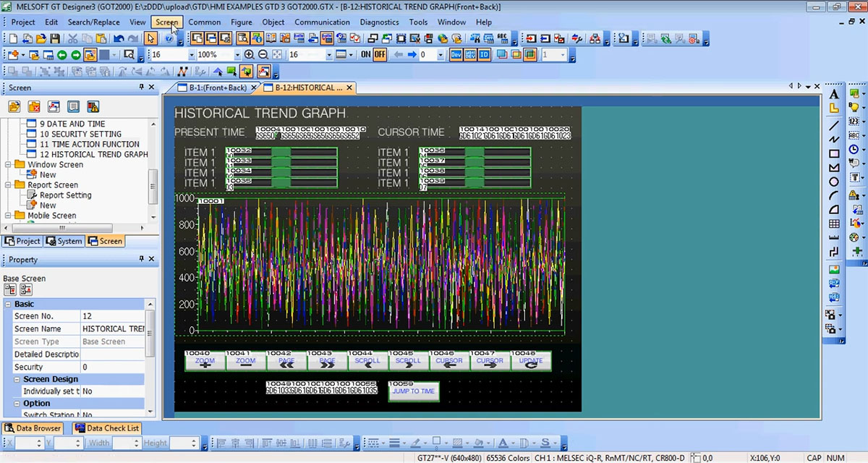Toggle the ON state display button
The image size is (868, 463).
point(366,55)
